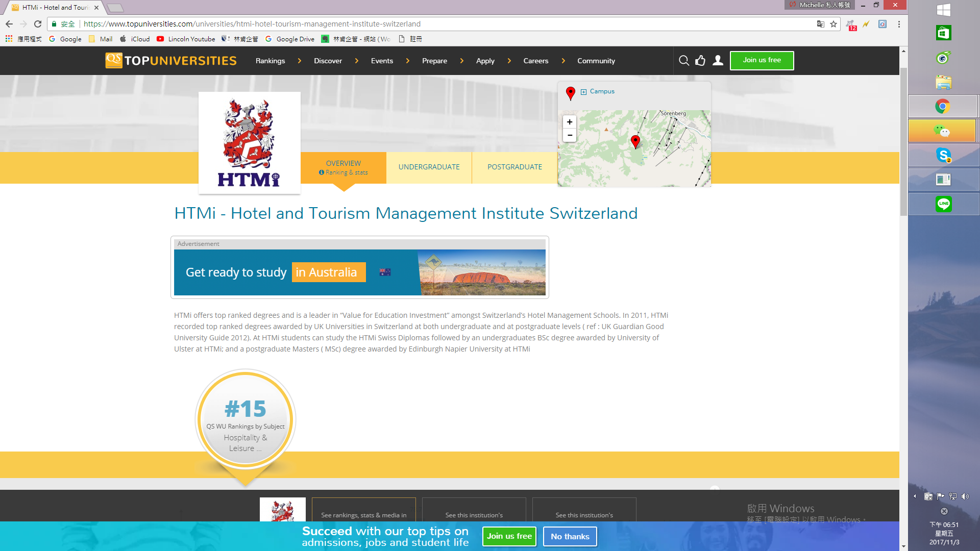
Task: Open the Discover menu
Action: 328,61
